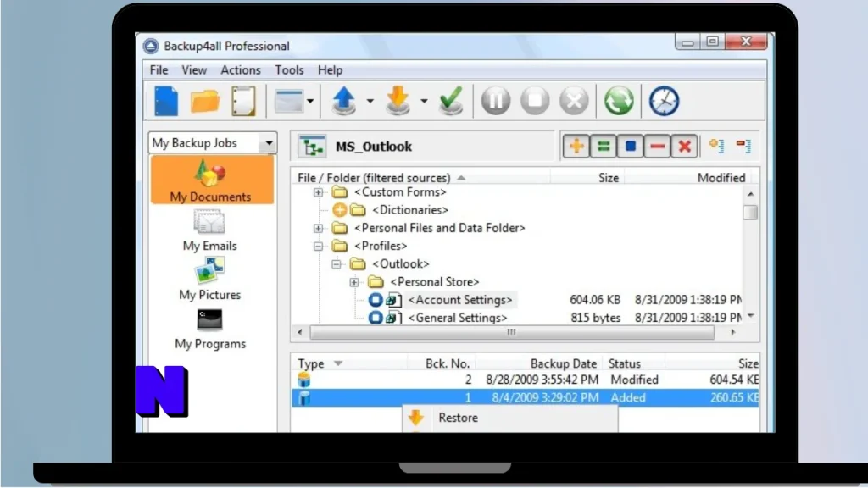Click the expand all tree icon with the plus
Screen dimensions: 868x488
pos(717,146)
